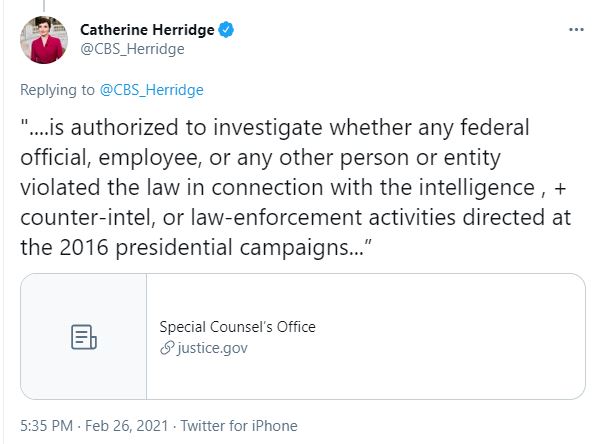Click the Catherine Herridge display name
Image resolution: width=602 pixels, height=444 pixels.
click(147, 30)
